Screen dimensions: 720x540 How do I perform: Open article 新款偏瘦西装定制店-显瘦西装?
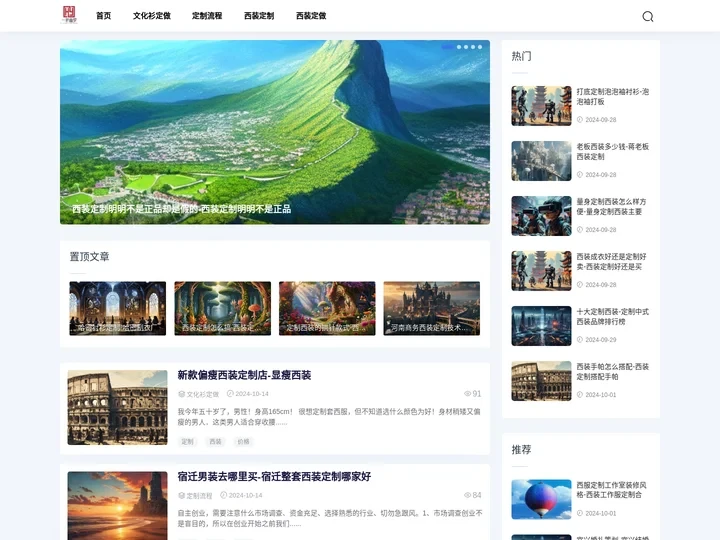(x=244, y=375)
